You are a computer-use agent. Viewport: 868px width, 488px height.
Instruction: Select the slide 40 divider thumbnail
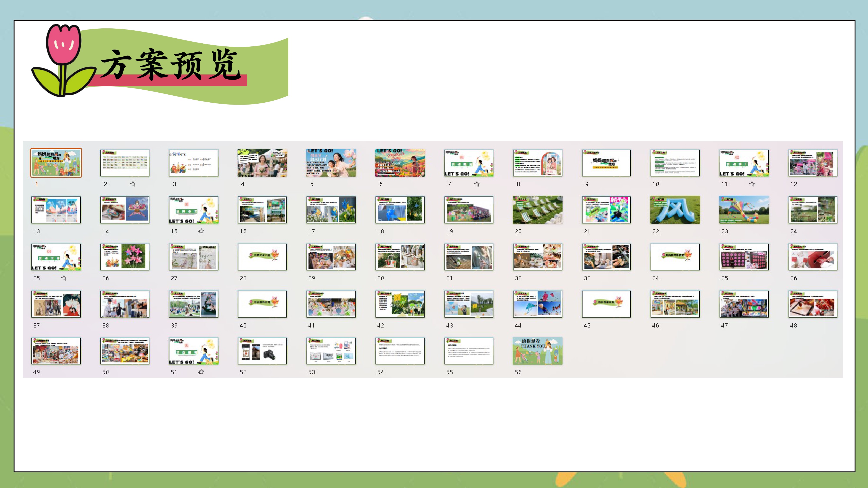(x=262, y=304)
